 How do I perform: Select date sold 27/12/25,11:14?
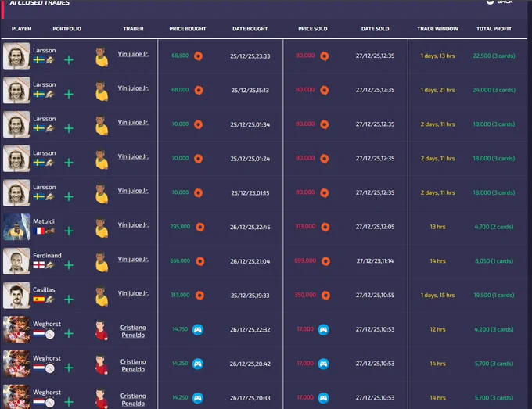(375, 261)
